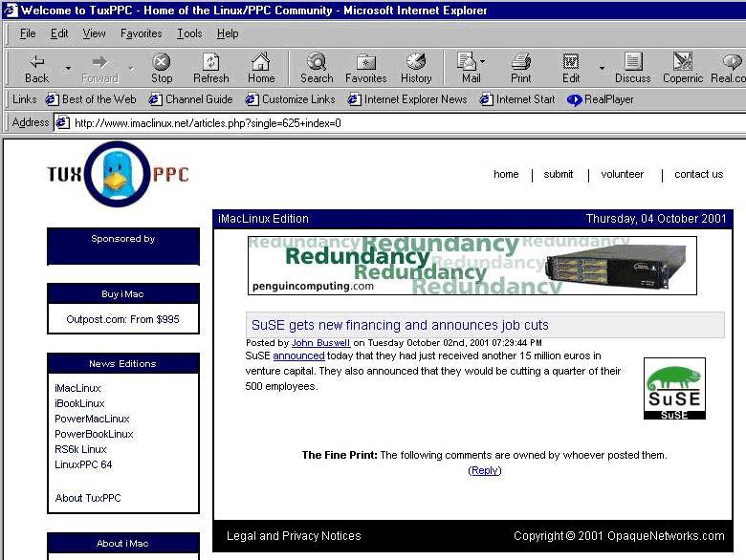Click the Reply link under comments
The width and height of the screenshot is (746, 560).
[x=485, y=470]
